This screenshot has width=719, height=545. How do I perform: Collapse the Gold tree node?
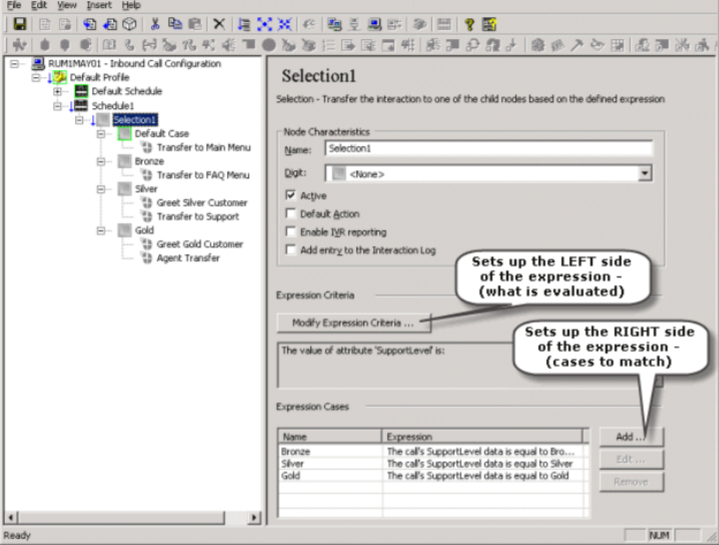tap(101, 230)
